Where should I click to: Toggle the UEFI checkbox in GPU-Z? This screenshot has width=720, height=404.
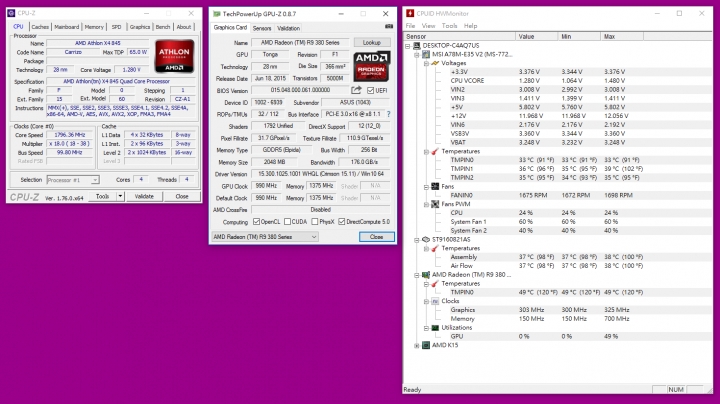point(370,90)
